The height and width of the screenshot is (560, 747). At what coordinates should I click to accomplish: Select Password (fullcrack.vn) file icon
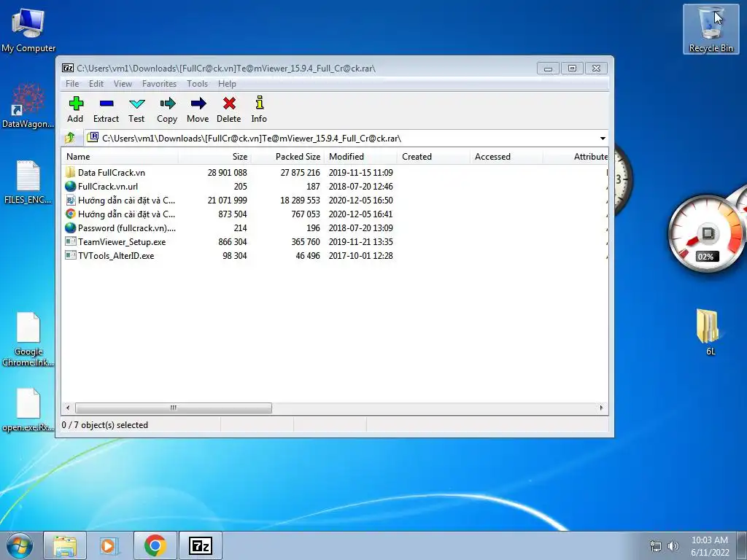point(71,227)
